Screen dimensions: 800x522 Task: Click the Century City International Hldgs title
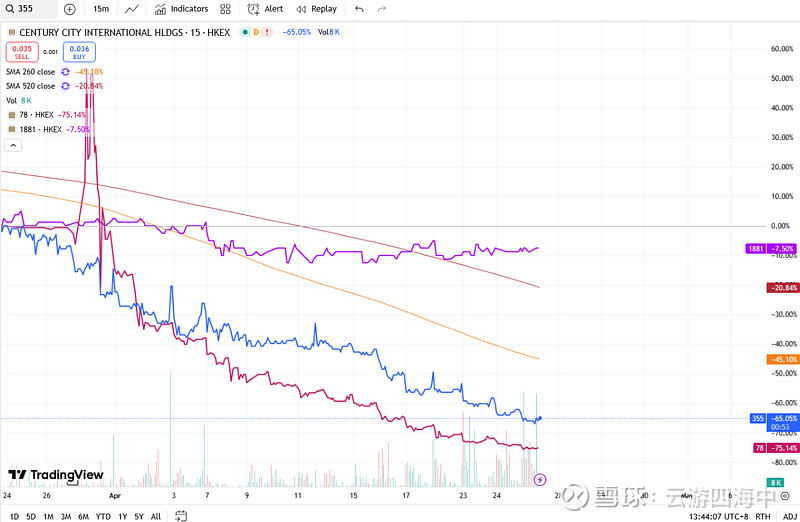[x=124, y=32]
